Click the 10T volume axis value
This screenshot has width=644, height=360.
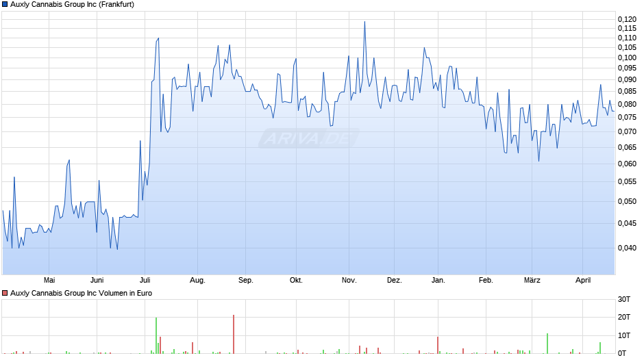point(624,335)
